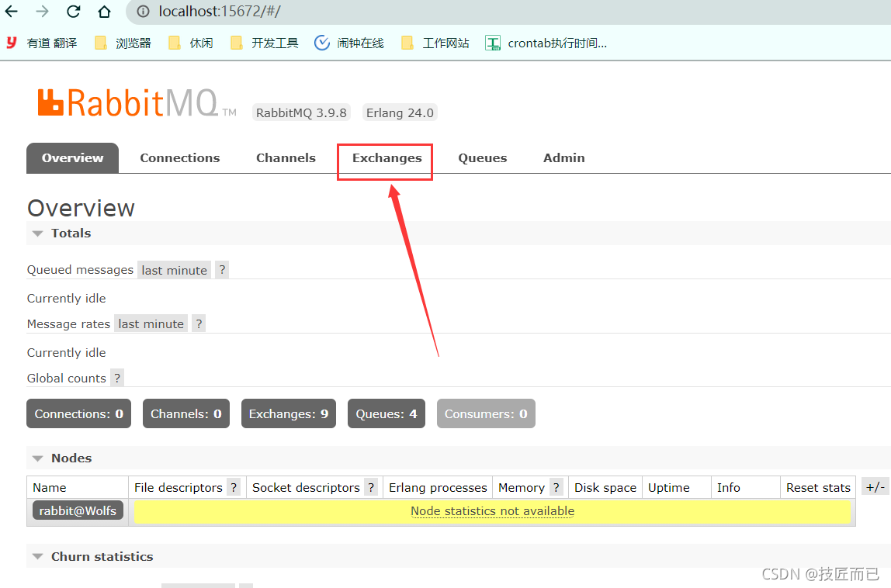Open the Admin tab
The image size is (891, 588).
[x=563, y=158]
